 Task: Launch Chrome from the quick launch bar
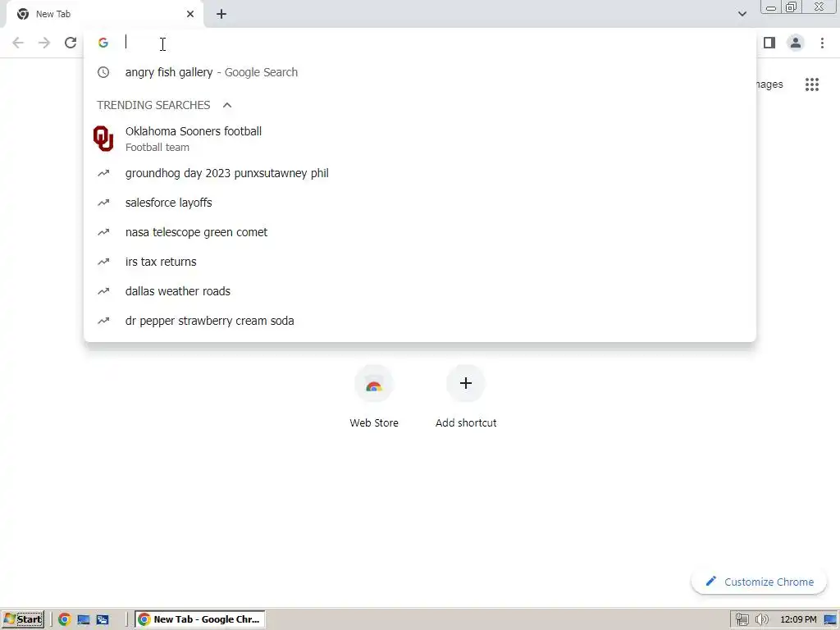(x=64, y=619)
